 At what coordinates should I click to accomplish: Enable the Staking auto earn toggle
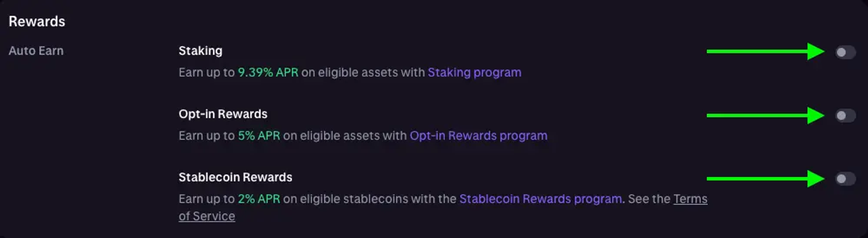(x=845, y=52)
